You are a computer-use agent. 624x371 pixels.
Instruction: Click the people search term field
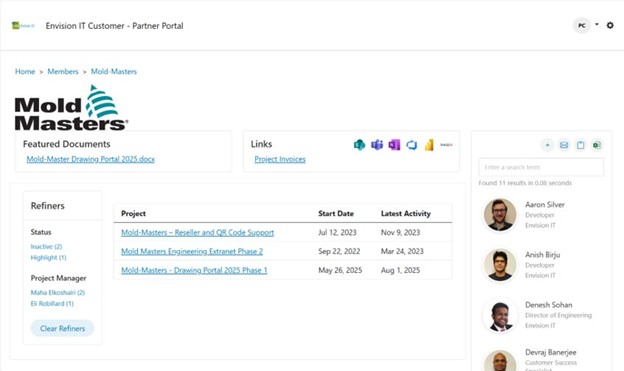541,167
